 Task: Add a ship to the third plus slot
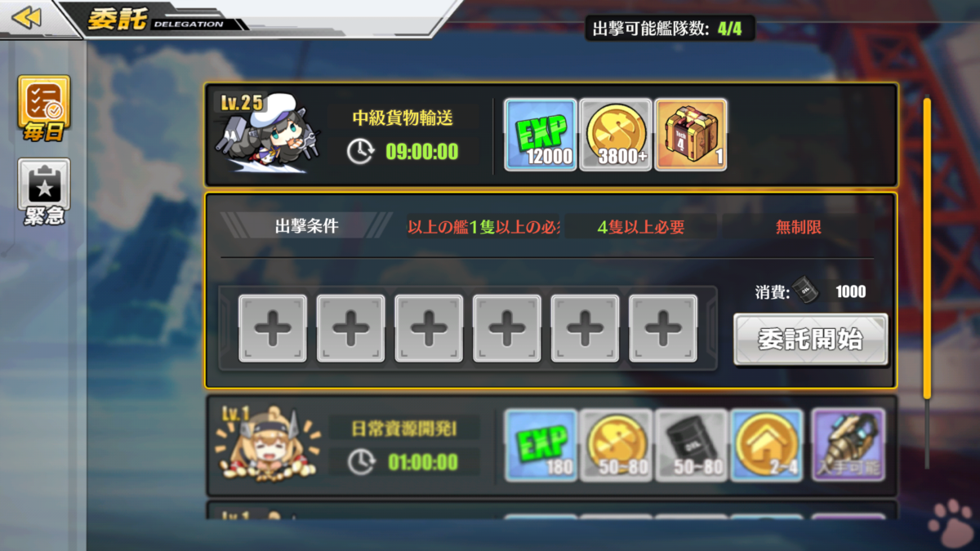pyautogui.click(x=429, y=328)
